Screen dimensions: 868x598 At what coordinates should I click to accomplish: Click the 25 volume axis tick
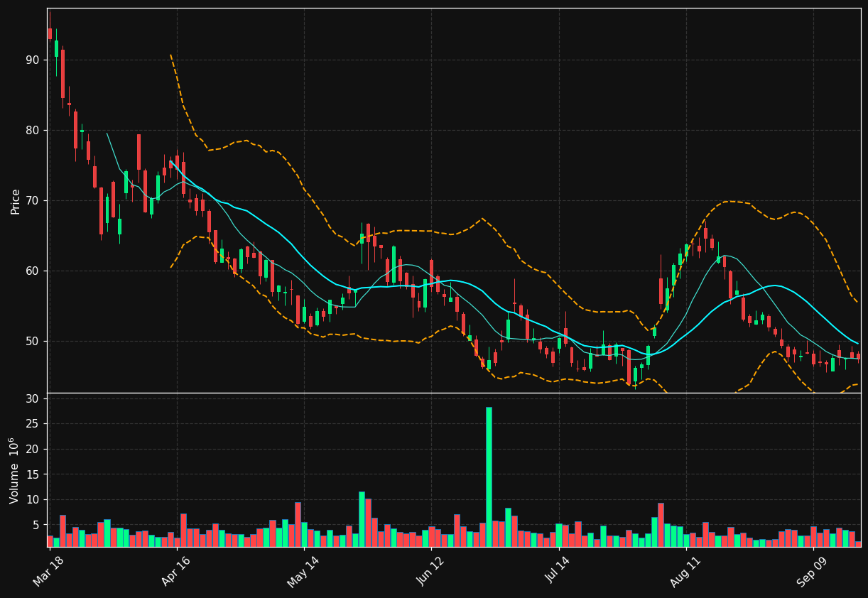(33, 424)
